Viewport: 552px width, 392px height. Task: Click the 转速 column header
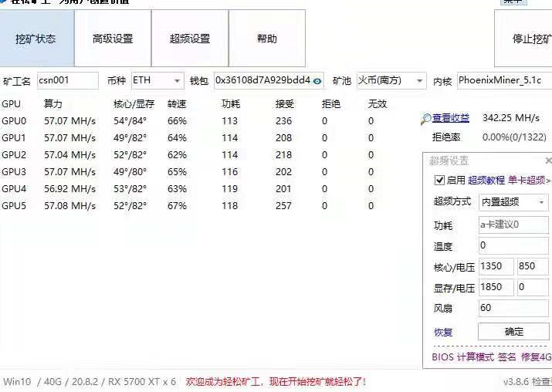pyautogui.click(x=177, y=104)
